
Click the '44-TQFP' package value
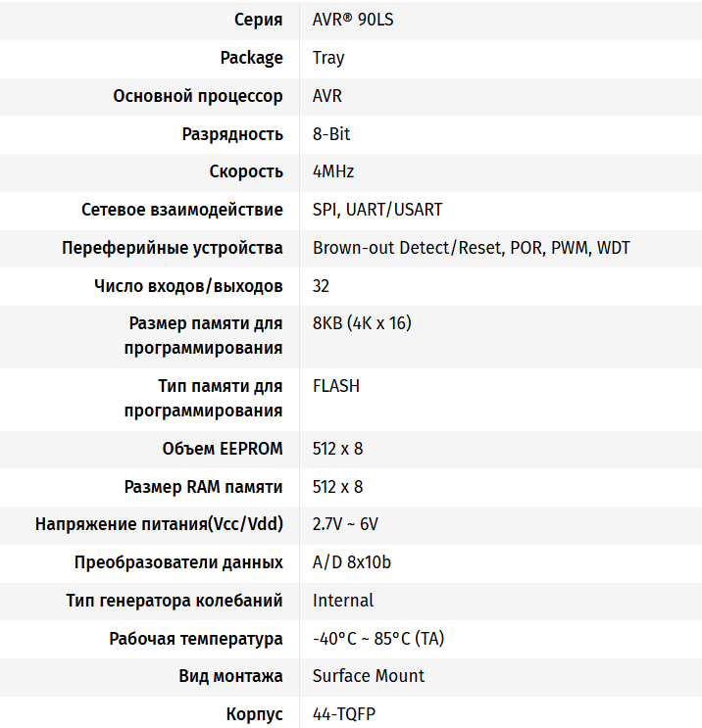[343, 714]
